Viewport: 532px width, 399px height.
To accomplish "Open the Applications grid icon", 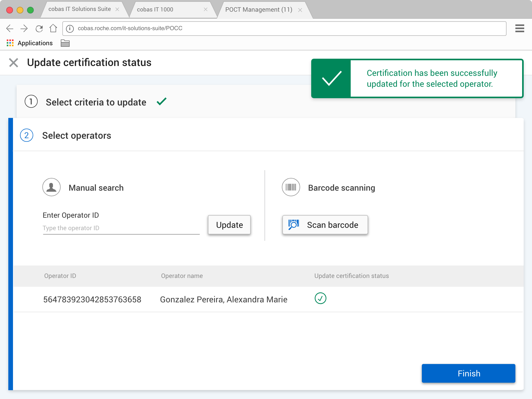I will click(10, 43).
